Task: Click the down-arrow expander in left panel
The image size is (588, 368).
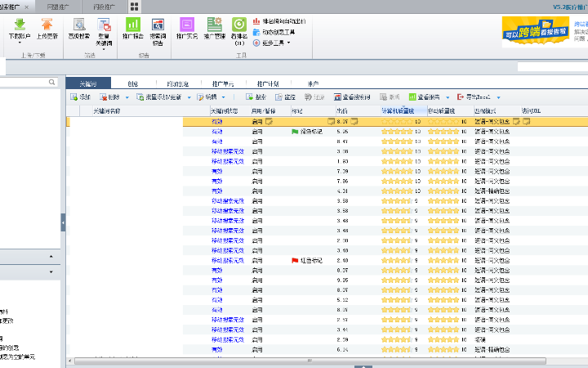Action: (x=51, y=272)
